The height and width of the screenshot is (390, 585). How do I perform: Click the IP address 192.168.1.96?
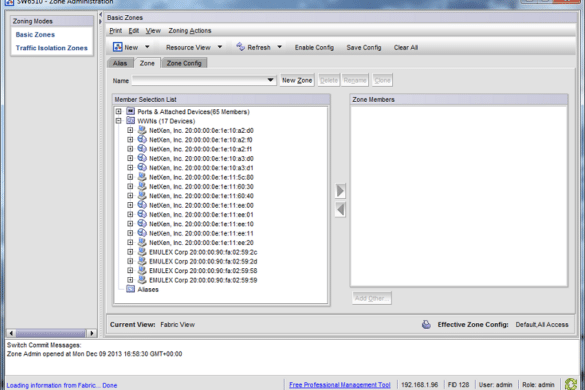[419, 385]
